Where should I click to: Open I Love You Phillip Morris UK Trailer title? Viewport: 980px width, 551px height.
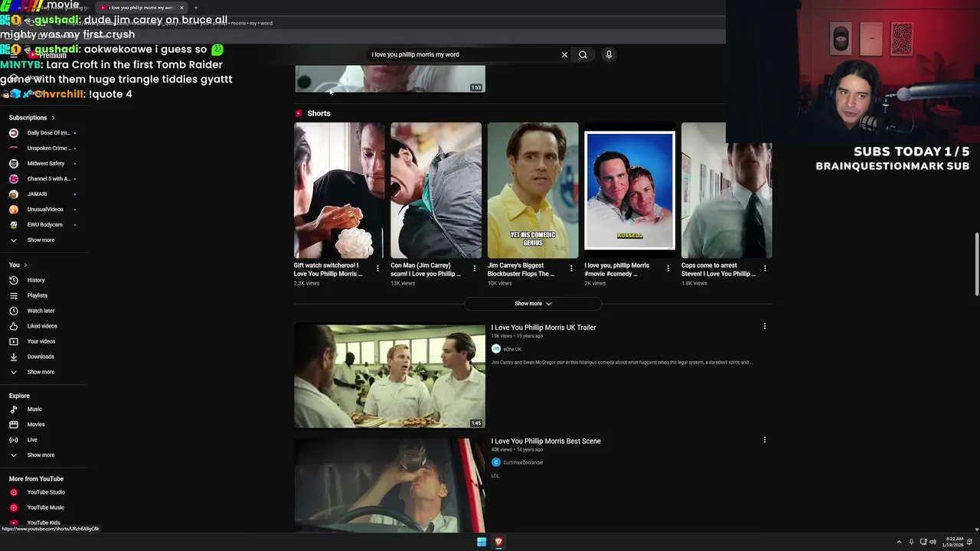click(544, 328)
